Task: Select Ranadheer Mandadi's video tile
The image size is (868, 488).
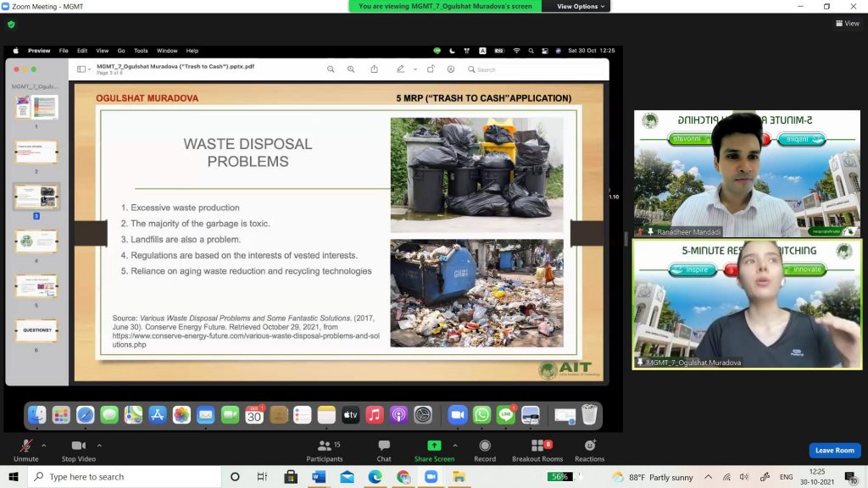Action: click(747, 173)
